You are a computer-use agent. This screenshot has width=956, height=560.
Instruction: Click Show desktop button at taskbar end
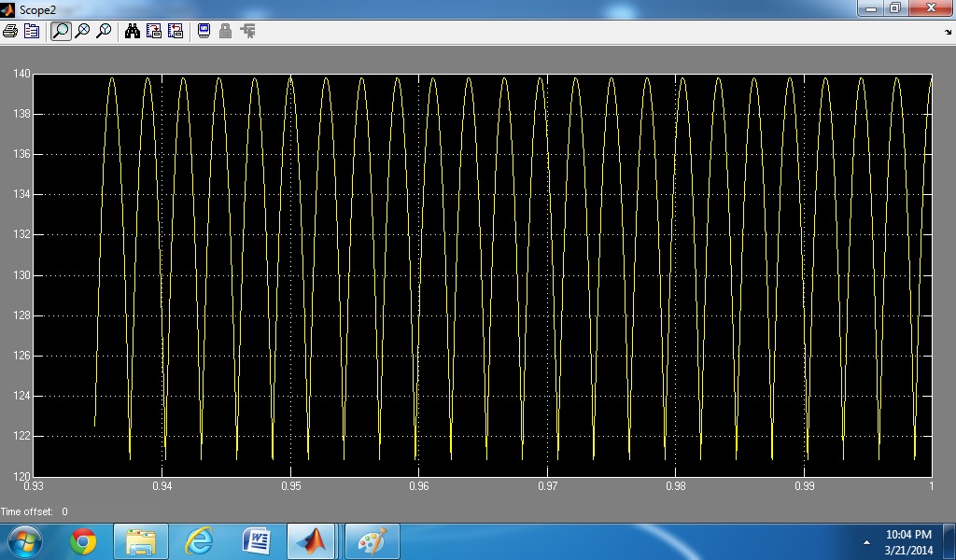point(951,541)
